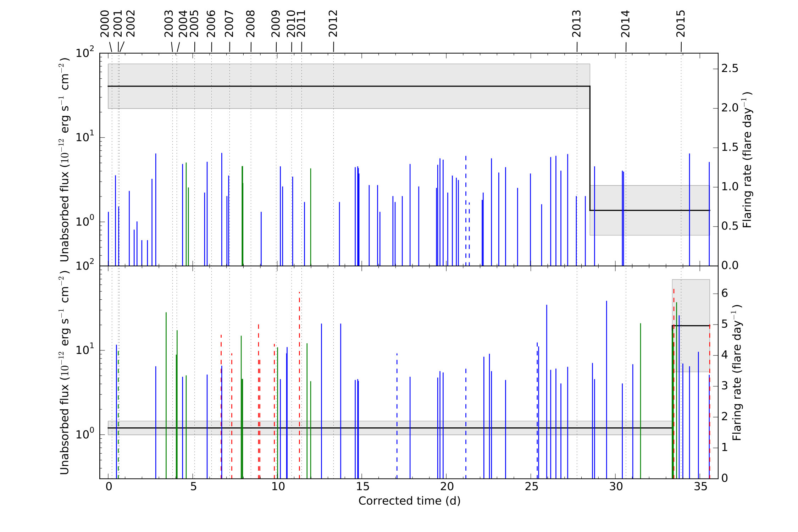Select the time axis tick label 5
Screen dimensions: 798x532
193,487
